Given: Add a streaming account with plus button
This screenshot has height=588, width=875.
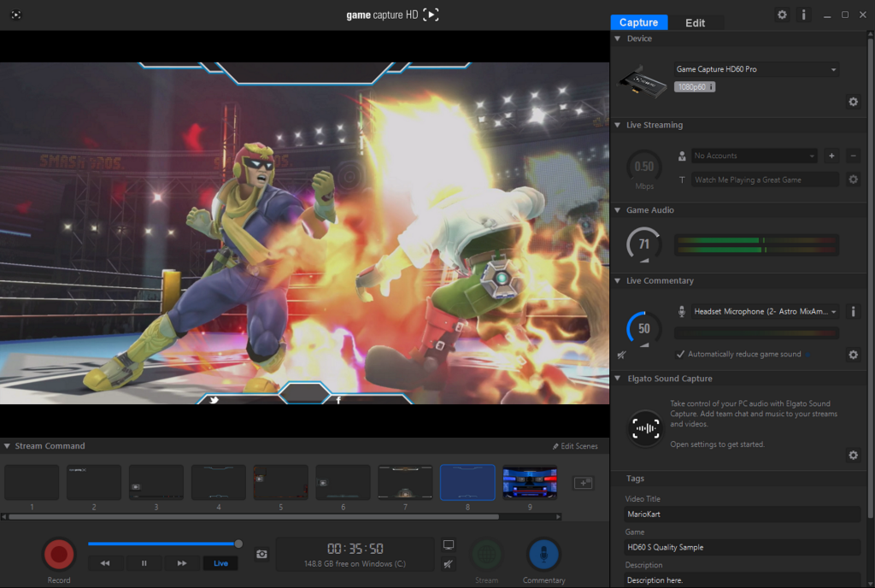Looking at the screenshot, I should coord(831,156).
